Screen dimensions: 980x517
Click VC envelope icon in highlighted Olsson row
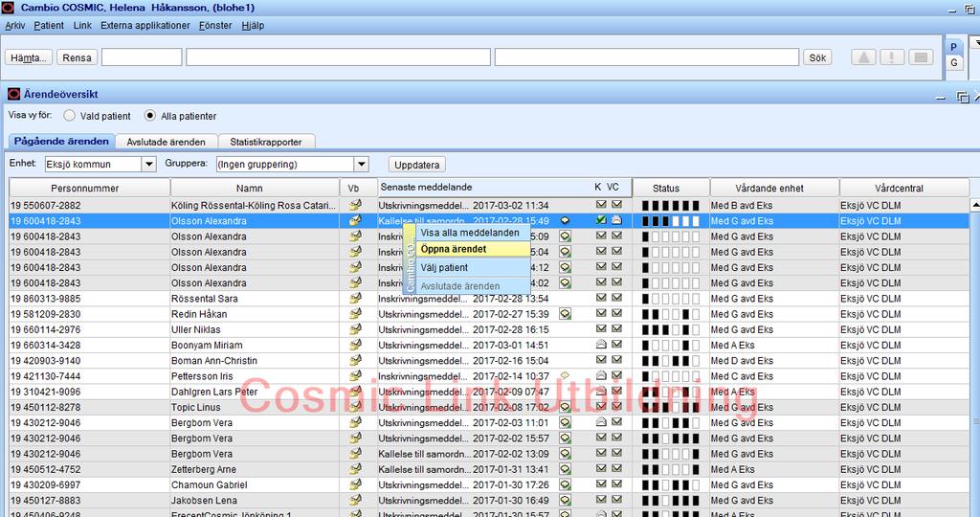tap(616, 220)
